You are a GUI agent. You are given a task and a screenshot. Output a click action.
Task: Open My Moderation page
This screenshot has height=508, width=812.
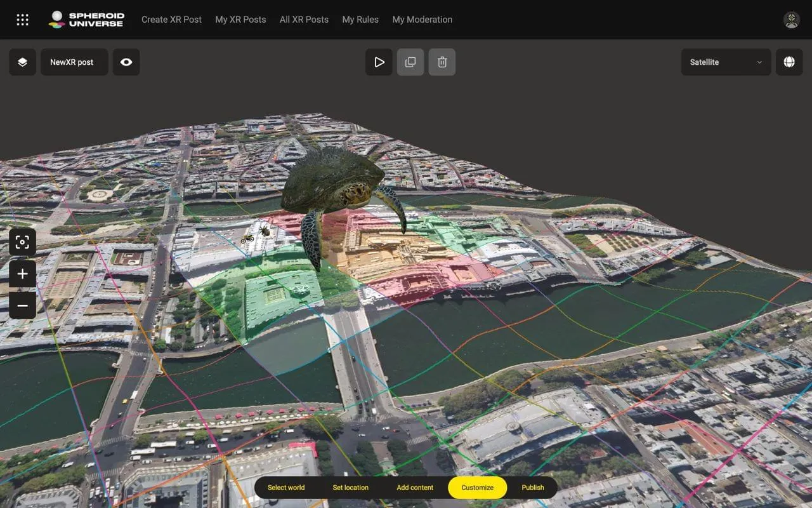[422, 20]
